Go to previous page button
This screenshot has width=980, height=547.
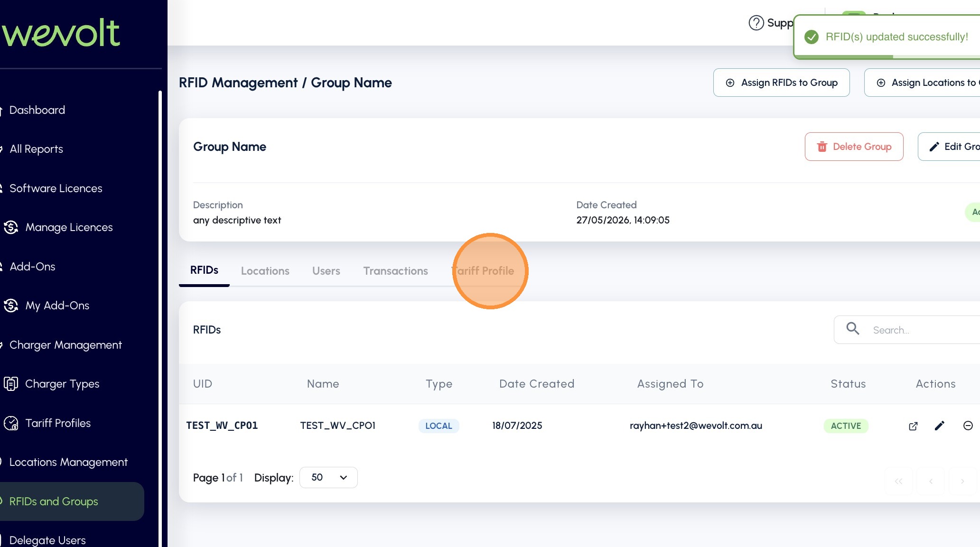coord(931,481)
